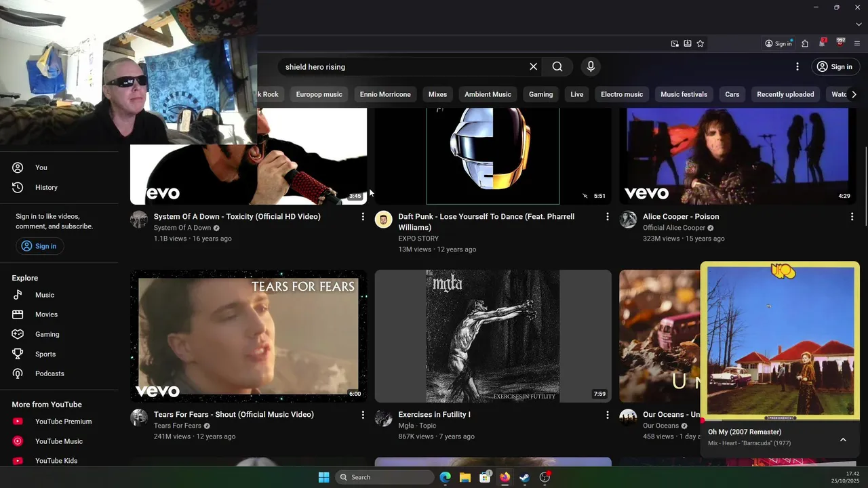The image size is (868, 488).
Task: Open Tears For Fears channel name
Action: [x=178, y=426]
